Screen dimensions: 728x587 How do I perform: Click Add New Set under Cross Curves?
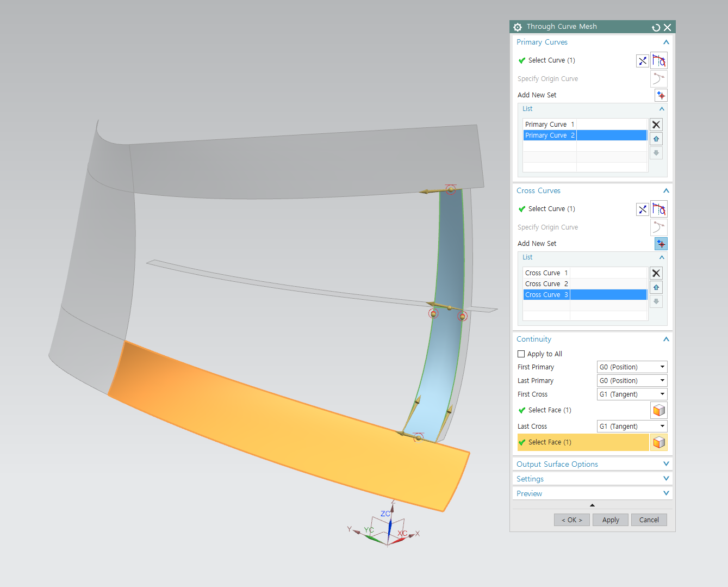coord(661,244)
